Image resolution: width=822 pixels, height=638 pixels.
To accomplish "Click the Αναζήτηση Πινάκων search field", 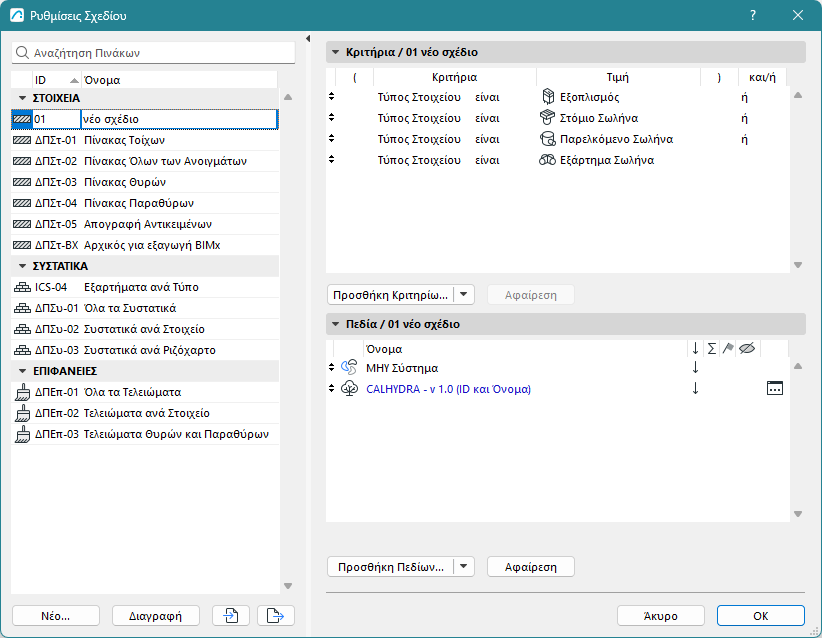I will [x=155, y=52].
